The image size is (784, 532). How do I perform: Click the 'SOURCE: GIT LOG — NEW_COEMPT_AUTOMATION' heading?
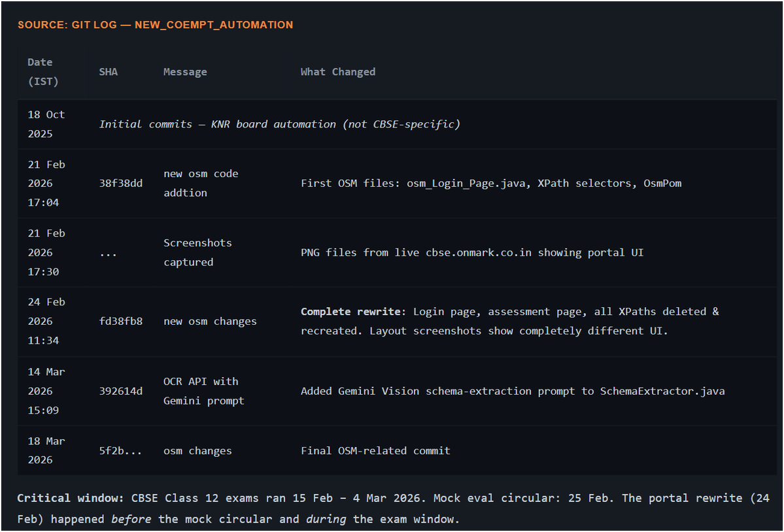[x=155, y=24]
